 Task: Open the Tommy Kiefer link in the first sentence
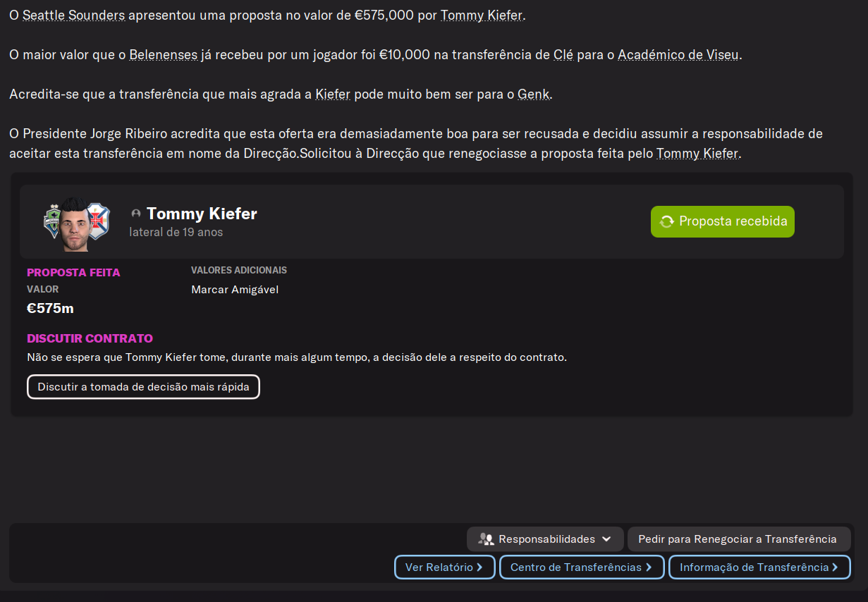482,15
